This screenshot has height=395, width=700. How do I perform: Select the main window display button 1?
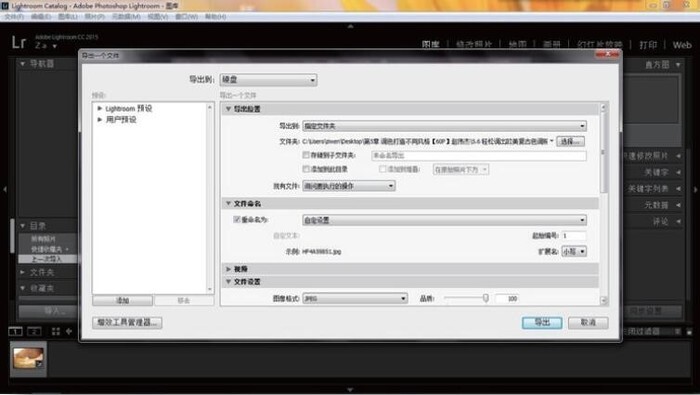click(15, 331)
